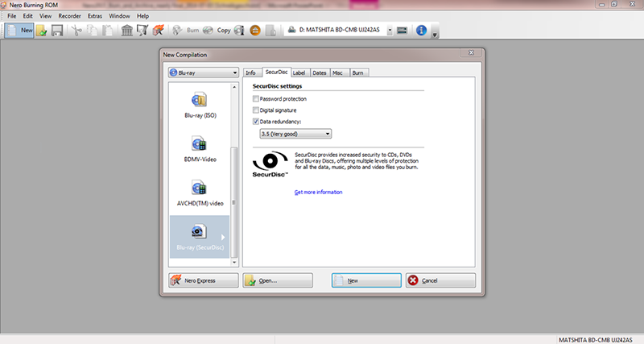Close the New Compilation dialog

(x=471, y=52)
